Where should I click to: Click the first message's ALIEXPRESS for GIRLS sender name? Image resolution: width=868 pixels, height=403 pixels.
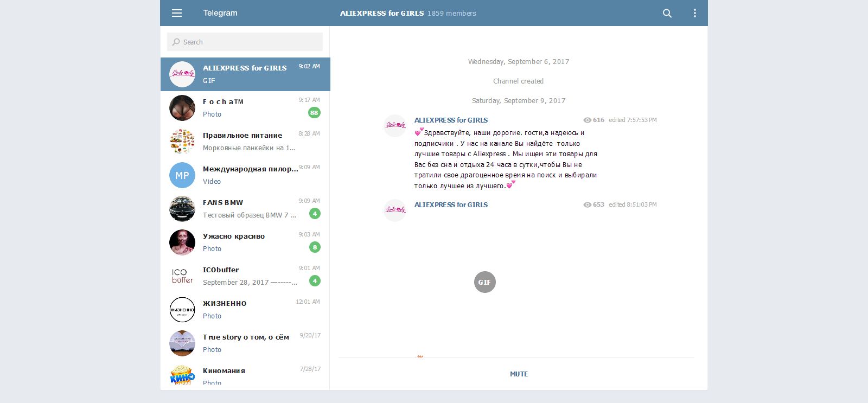point(451,120)
